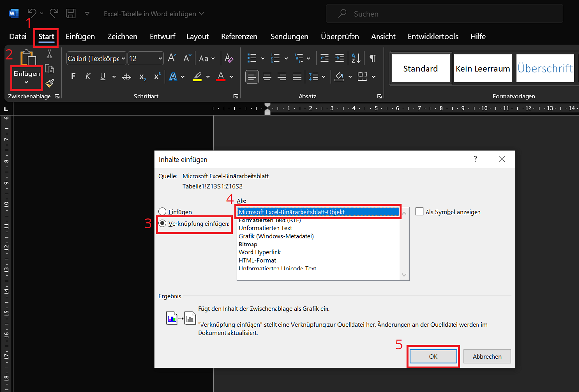Enable Als Symbol anzeigen checkbox

tap(419, 212)
